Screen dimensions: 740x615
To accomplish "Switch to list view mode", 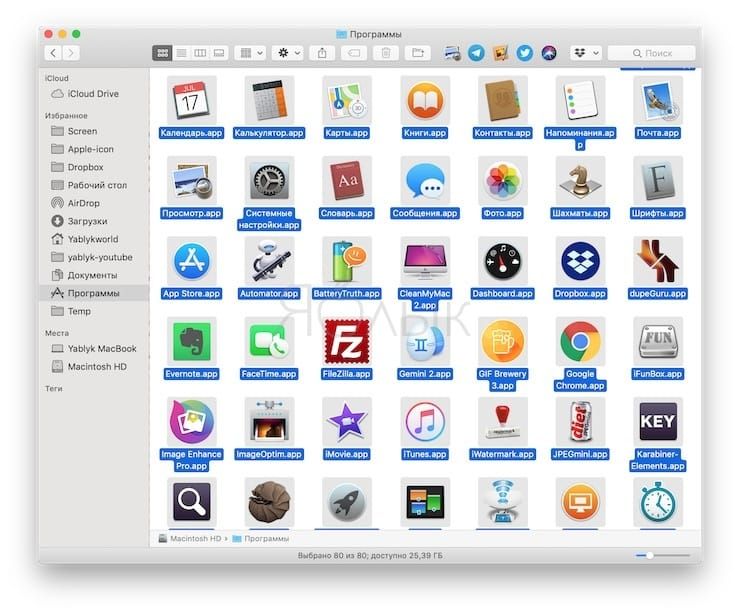I will (181, 53).
